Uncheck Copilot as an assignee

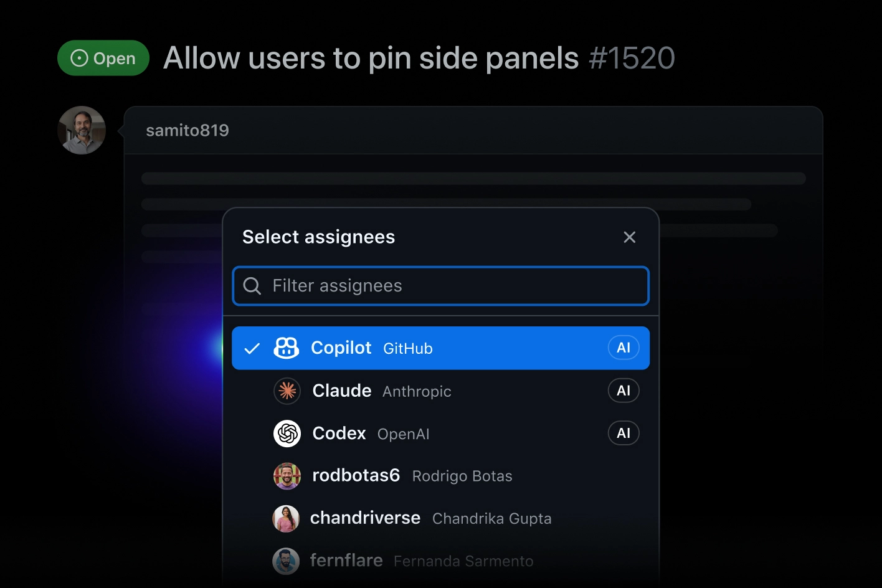point(440,348)
